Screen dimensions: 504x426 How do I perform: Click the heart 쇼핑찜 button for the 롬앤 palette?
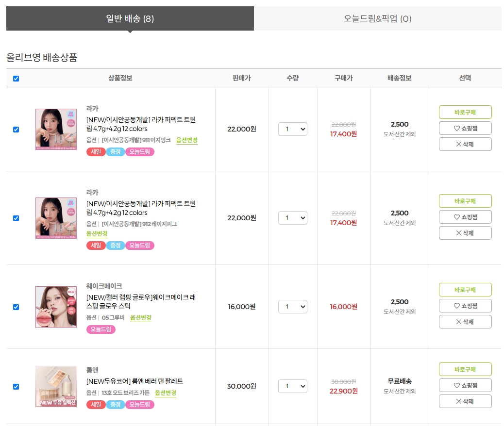pos(465,385)
